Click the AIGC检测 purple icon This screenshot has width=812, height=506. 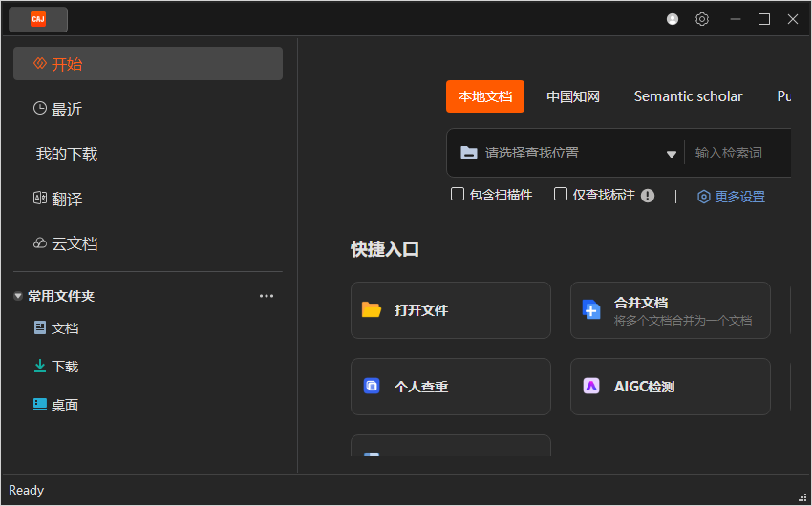[x=591, y=386]
